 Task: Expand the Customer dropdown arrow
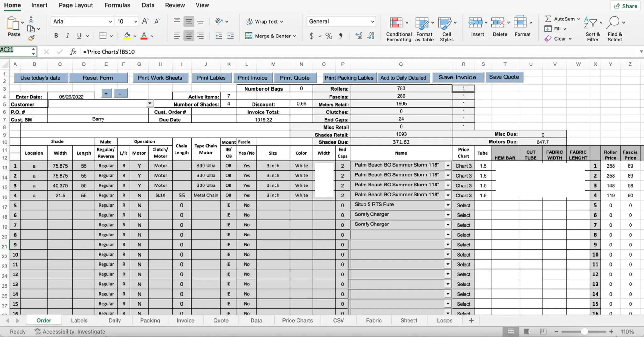[x=150, y=103]
